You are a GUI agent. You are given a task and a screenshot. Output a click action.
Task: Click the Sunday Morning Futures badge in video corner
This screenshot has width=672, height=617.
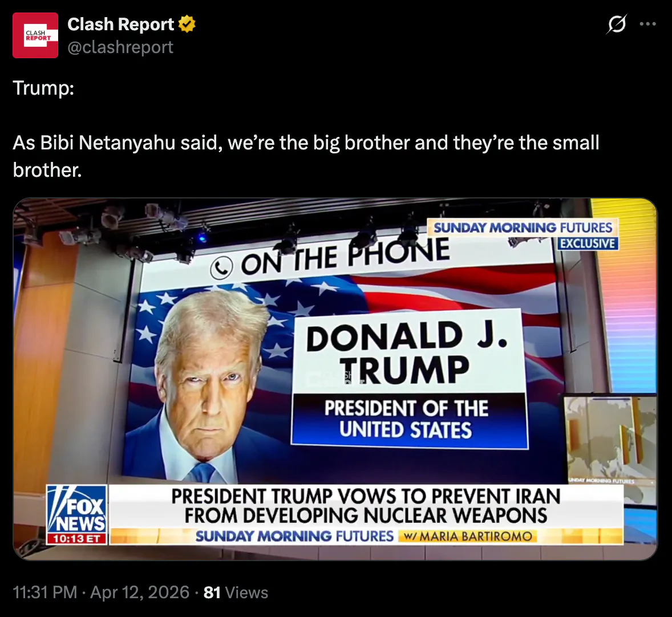point(523,227)
